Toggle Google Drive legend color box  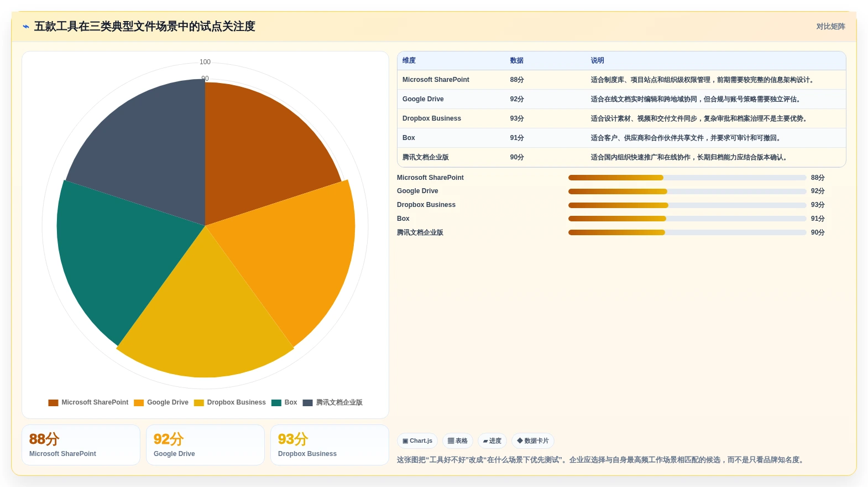[139, 403]
